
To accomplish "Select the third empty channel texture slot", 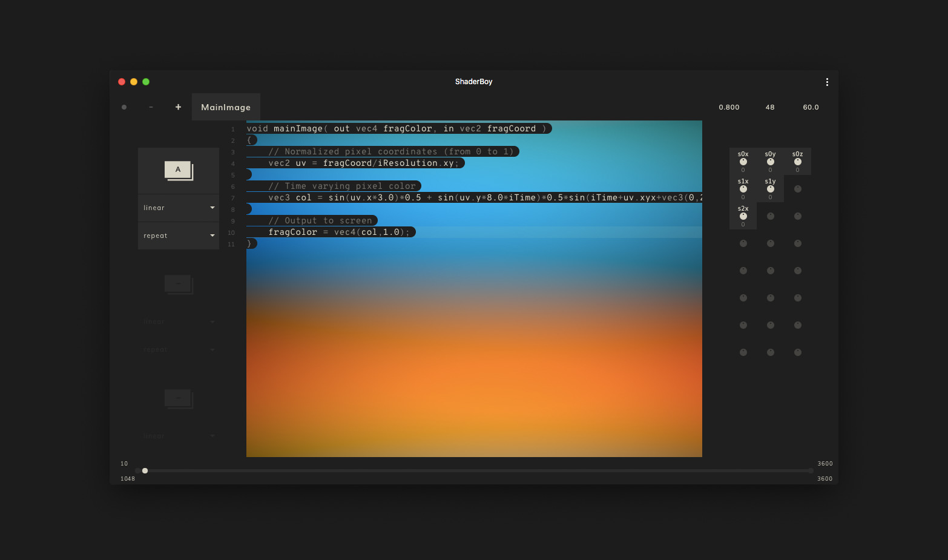I will (179, 399).
